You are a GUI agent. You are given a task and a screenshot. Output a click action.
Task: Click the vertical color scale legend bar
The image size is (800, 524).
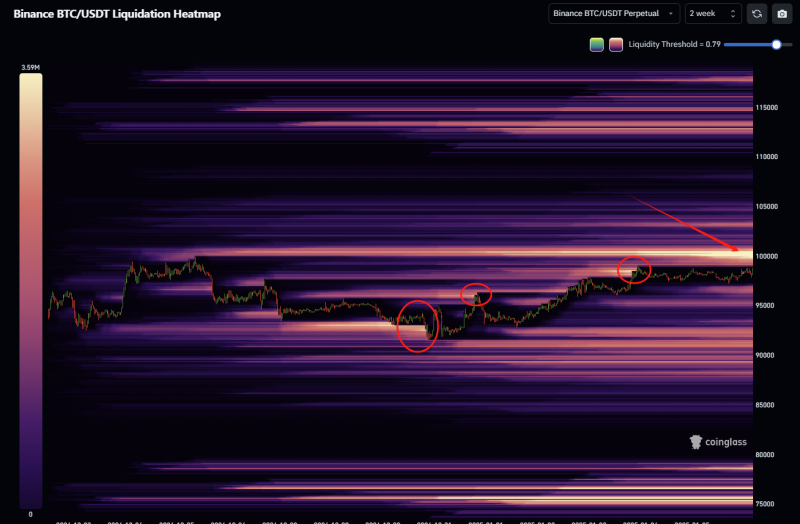tap(31, 291)
